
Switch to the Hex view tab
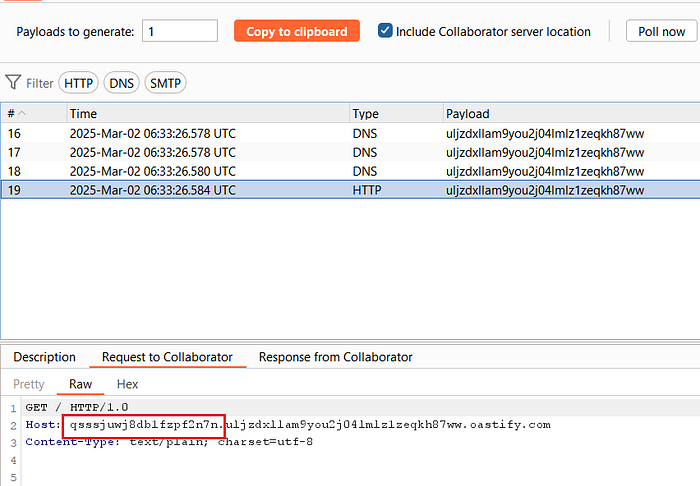pos(127,384)
